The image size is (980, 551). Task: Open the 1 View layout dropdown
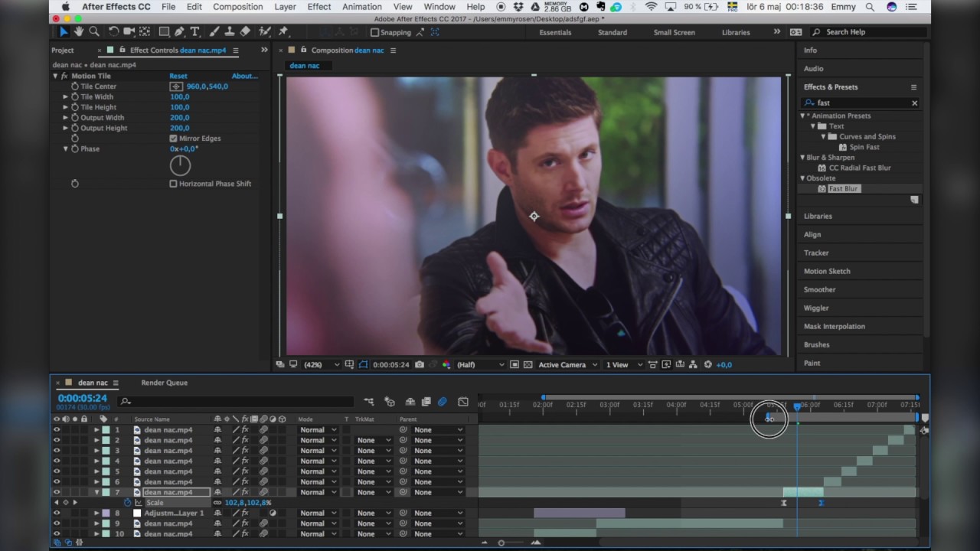(623, 365)
